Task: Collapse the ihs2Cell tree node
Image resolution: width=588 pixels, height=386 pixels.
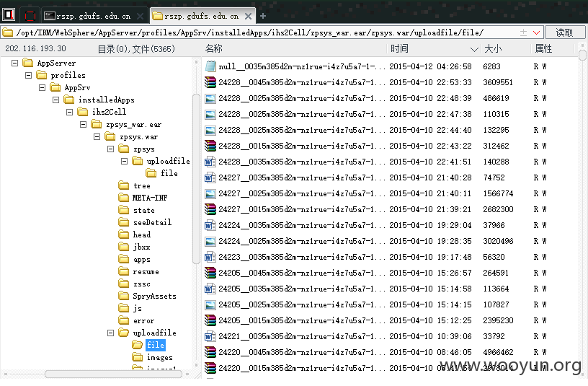Action: click(69, 112)
